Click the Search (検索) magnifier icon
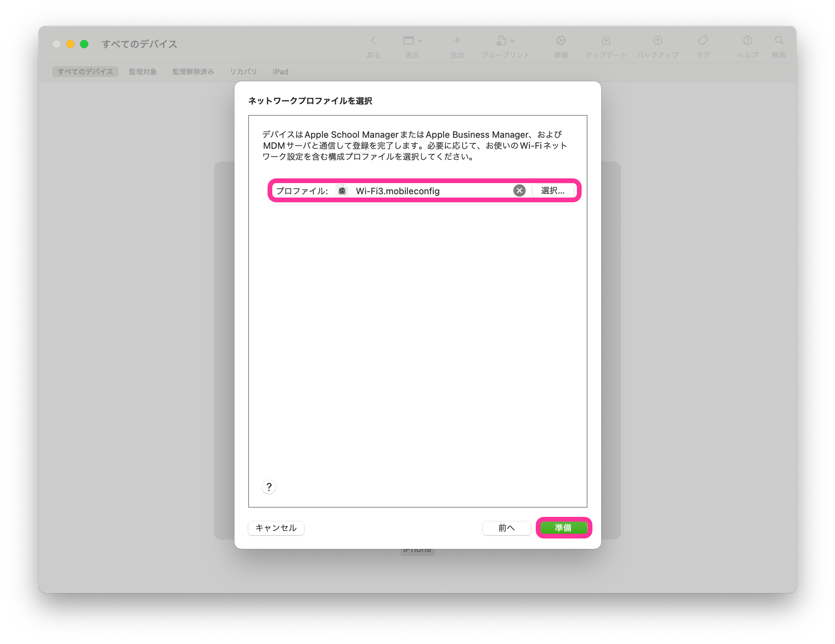Viewport: 835px width, 644px height. [x=779, y=40]
